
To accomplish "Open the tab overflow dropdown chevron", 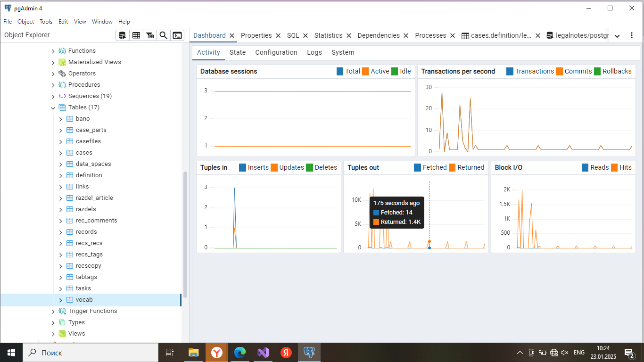I will click(x=617, y=36).
